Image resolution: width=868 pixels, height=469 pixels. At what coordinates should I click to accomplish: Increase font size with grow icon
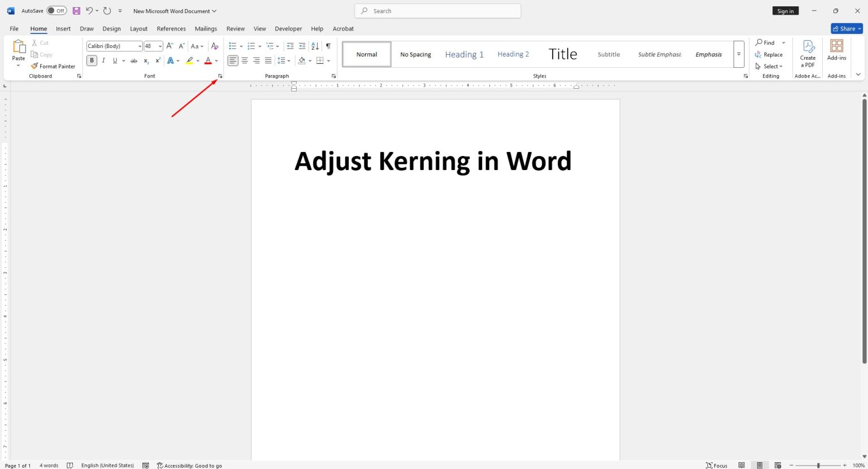[170, 46]
